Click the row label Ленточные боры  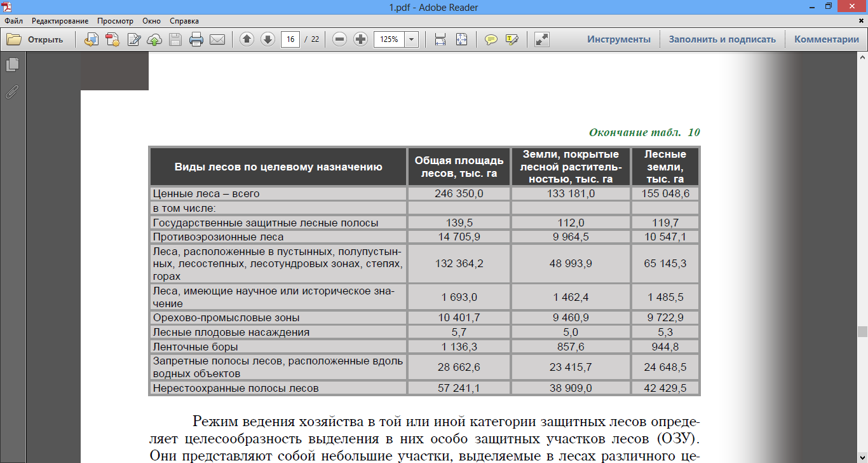pos(195,347)
